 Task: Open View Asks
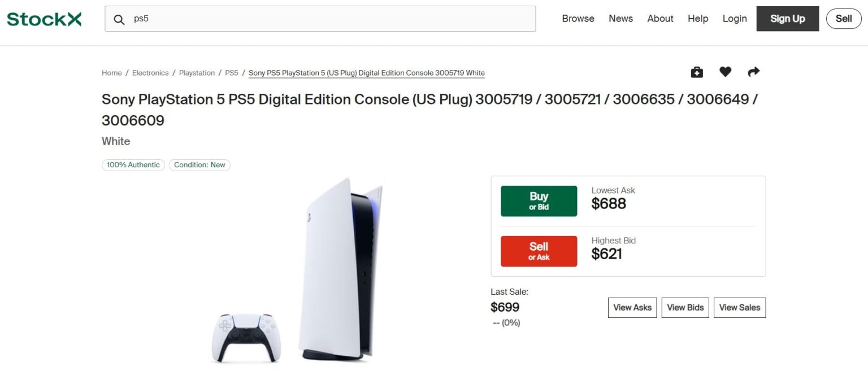(632, 307)
